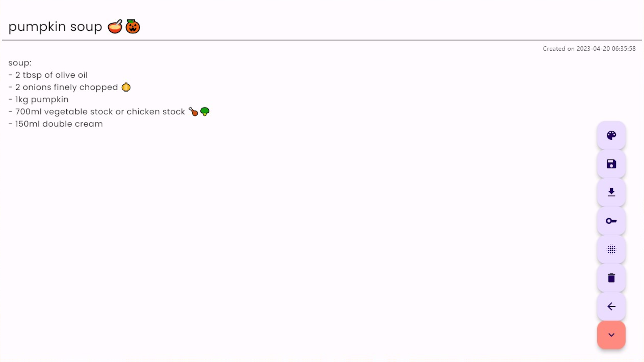Viewport: 644px width, 362px height.
Task: Click the jack-o-lantern emoji in title
Action: [133, 26]
